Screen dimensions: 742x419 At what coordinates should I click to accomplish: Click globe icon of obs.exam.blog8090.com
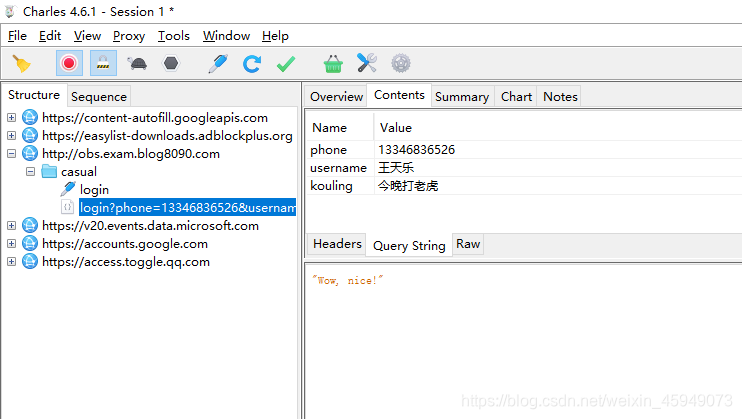tap(30, 153)
